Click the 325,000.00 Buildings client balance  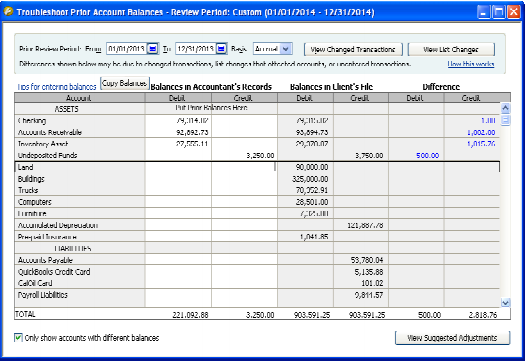310,179
